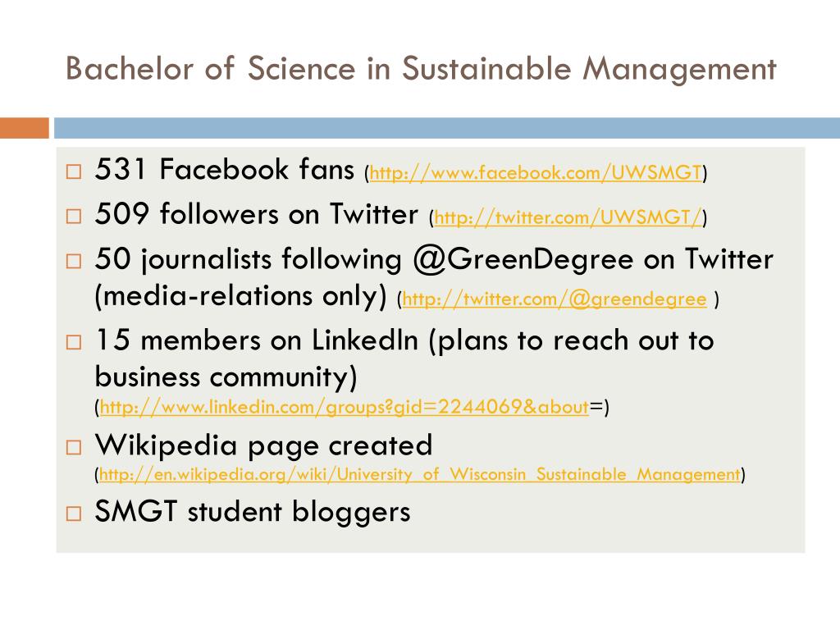Click the text SMGT student bloggers

coord(253,512)
